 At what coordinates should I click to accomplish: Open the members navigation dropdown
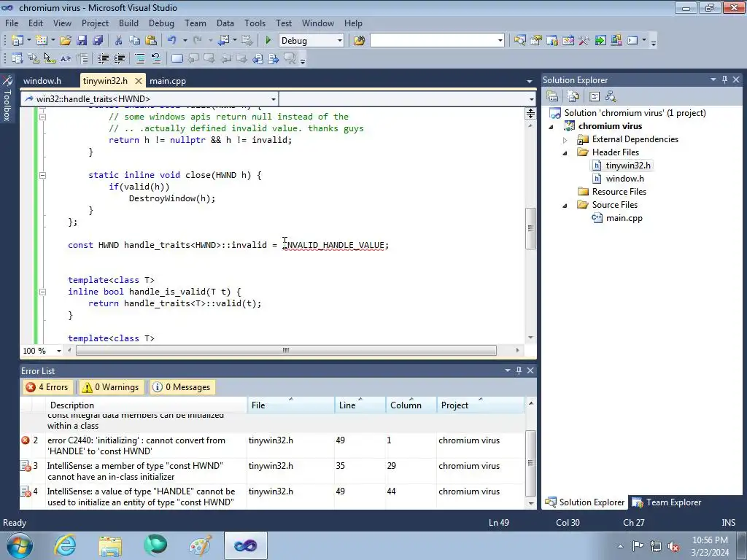[531, 99]
